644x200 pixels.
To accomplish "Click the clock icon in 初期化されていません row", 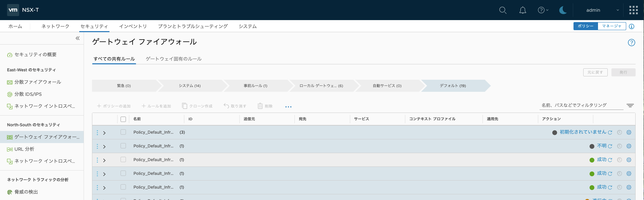I will click(619, 132).
